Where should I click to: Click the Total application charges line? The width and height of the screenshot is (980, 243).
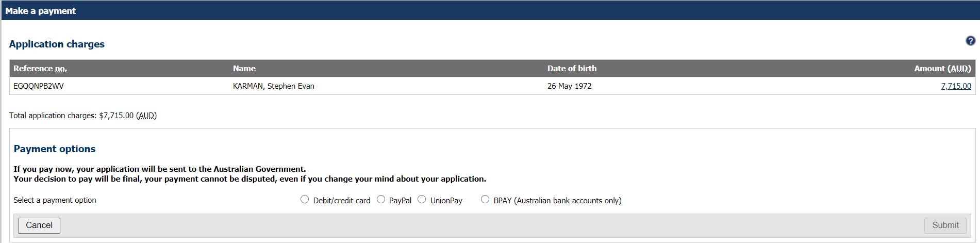click(83, 116)
